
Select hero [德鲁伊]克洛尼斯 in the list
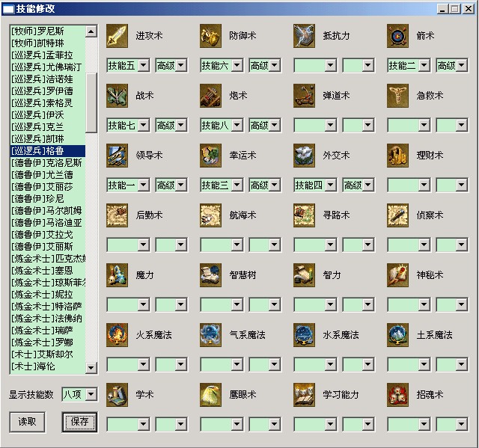[x=48, y=162]
